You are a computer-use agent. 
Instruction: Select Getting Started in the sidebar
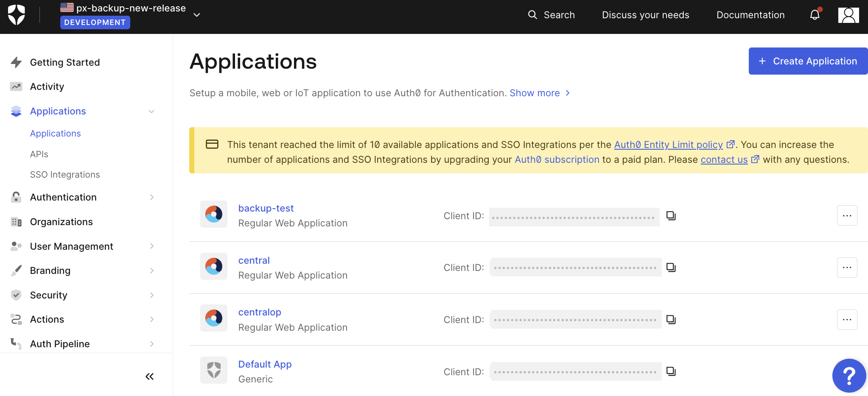point(65,62)
